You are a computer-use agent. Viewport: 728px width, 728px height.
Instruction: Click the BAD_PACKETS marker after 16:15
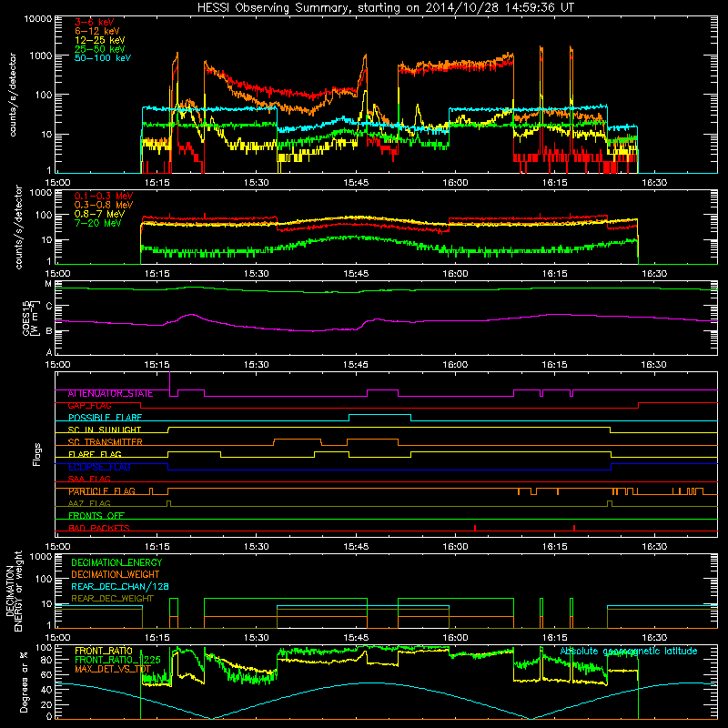(x=574, y=528)
